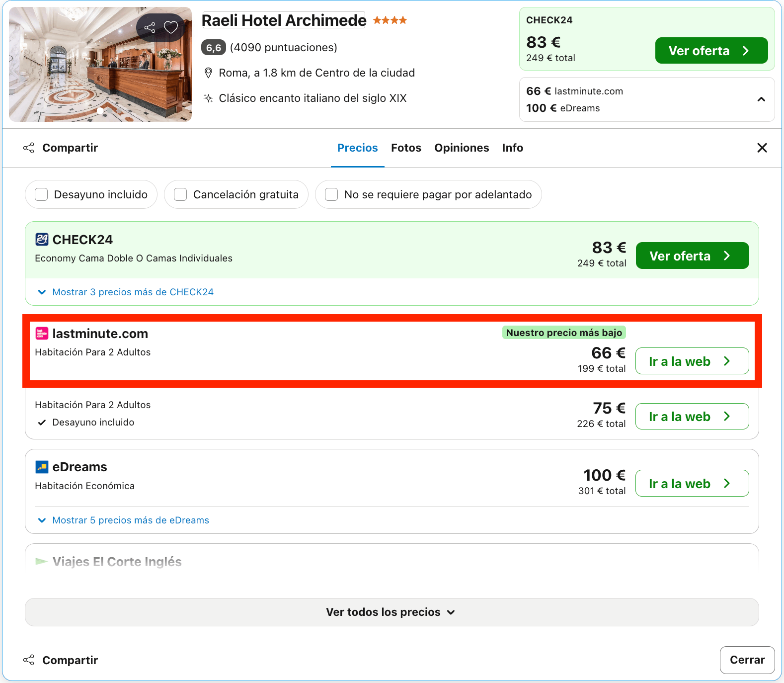Click Ir a la web for 75 € offer

tap(692, 416)
